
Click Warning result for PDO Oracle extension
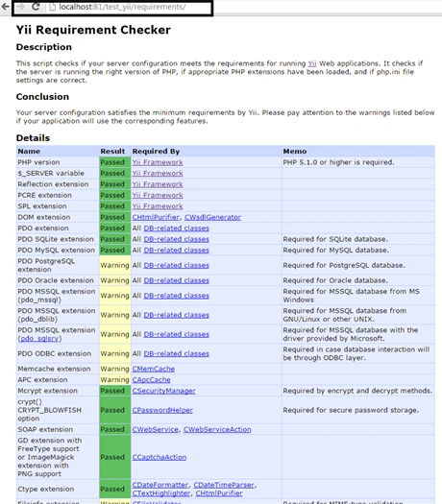115,280
